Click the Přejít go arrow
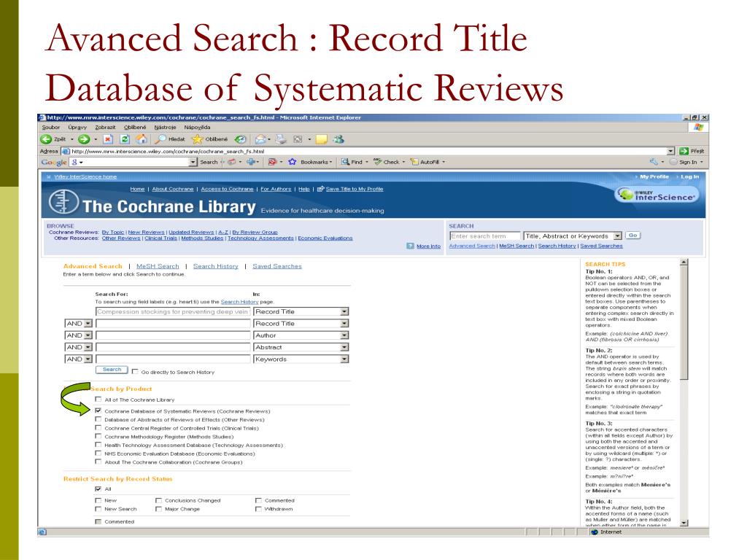The height and width of the screenshot is (560, 747). coord(684,151)
